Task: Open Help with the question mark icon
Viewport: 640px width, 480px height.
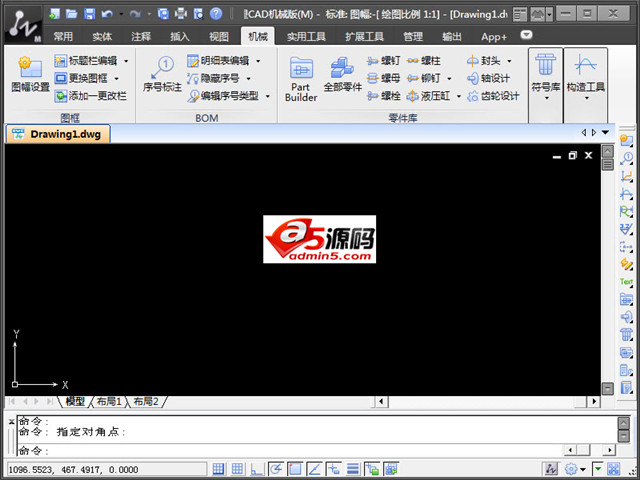Action: pos(216,14)
